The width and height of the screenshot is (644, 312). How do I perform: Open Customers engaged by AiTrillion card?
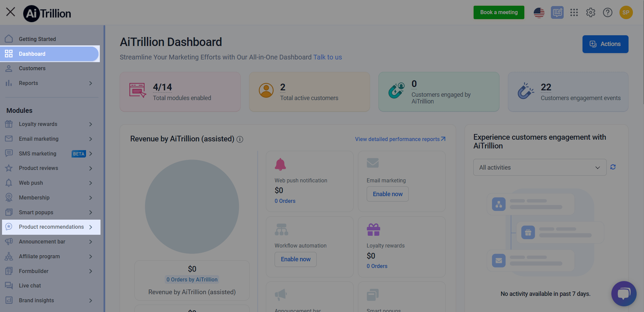pyautogui.click(x=439, y=92)
